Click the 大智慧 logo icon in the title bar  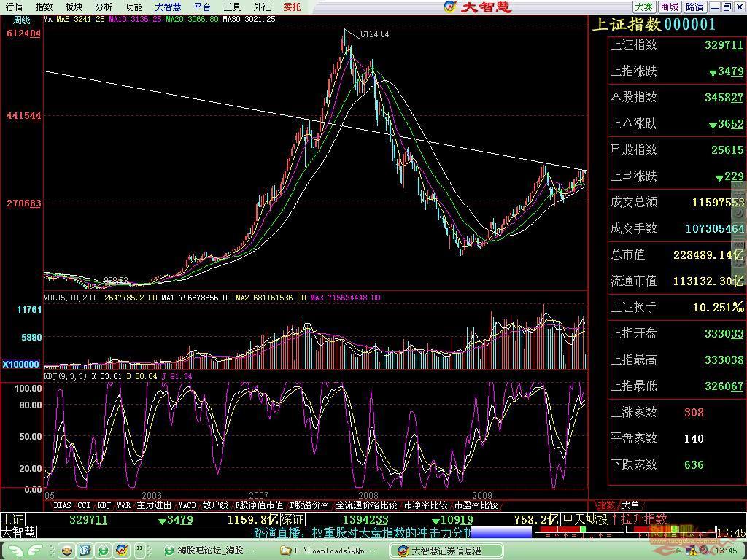(449, 7)
